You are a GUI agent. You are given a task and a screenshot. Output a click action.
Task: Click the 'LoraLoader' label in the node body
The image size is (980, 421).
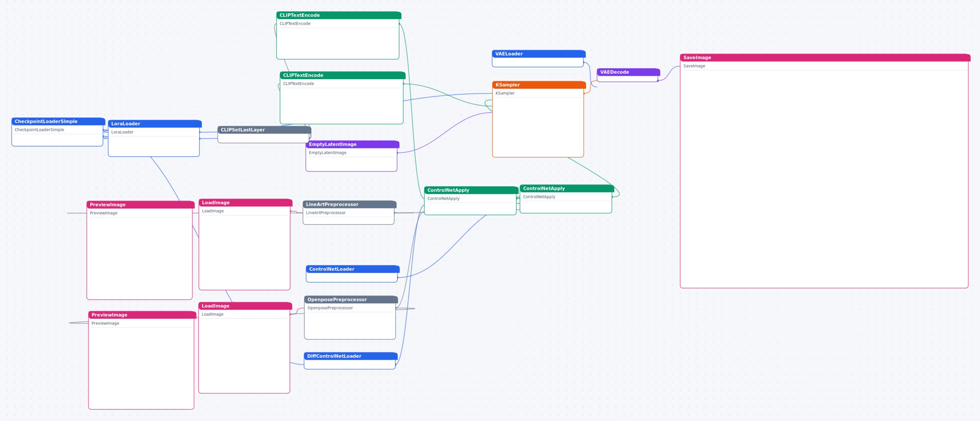point(122,132)
